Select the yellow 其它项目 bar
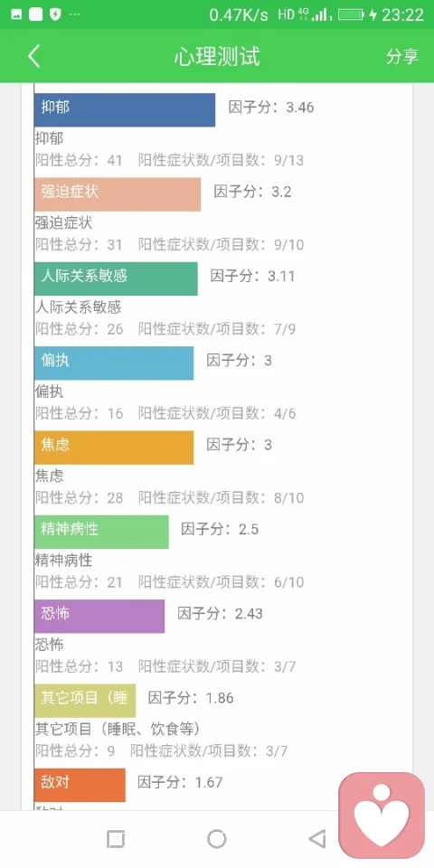The height and width of the screenshot is (868, 434). pos(85,700)
